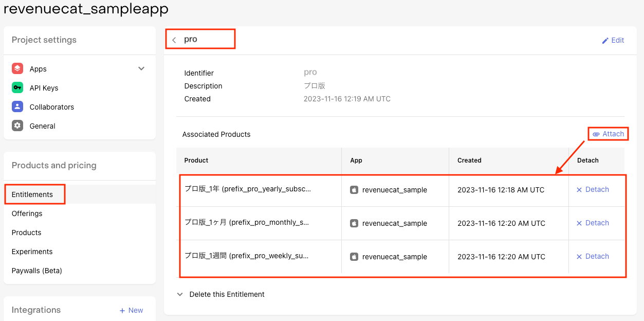
Task: Click the plus icon next to New
Action: (x=122, y=311)
